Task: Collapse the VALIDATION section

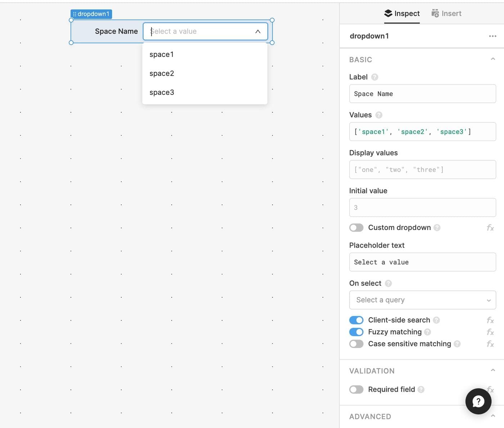Action: [493, 370]
